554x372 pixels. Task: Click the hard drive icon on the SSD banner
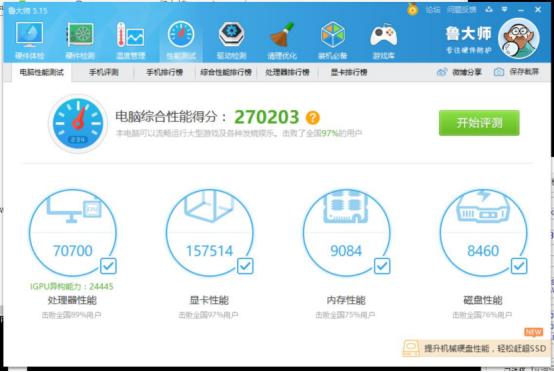pyautogui.click(x=411, y=348)
